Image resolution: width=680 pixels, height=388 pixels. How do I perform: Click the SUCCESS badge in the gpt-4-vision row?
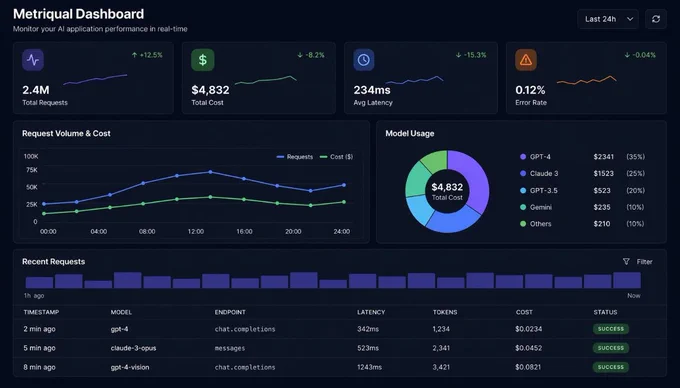[611, 367]
